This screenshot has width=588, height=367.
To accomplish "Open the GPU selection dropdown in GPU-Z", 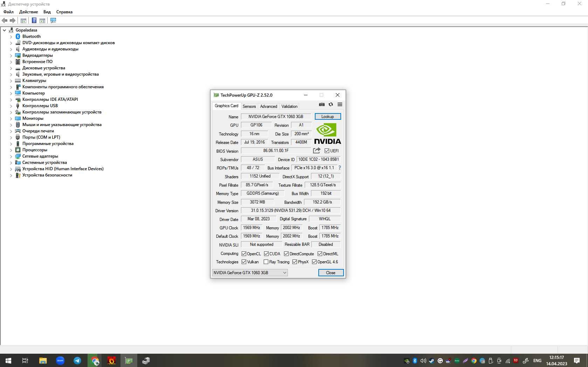I will [250, 273].
